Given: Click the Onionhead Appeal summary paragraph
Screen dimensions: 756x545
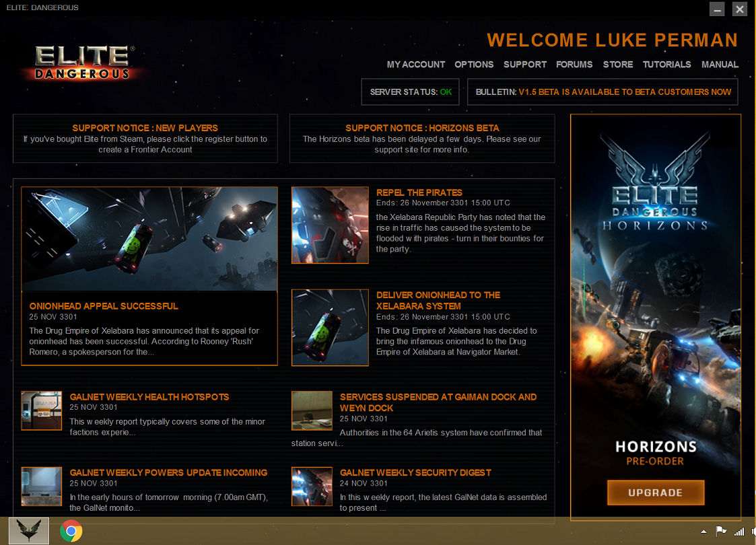Looking at the screenshot, I should click(144, 341).
